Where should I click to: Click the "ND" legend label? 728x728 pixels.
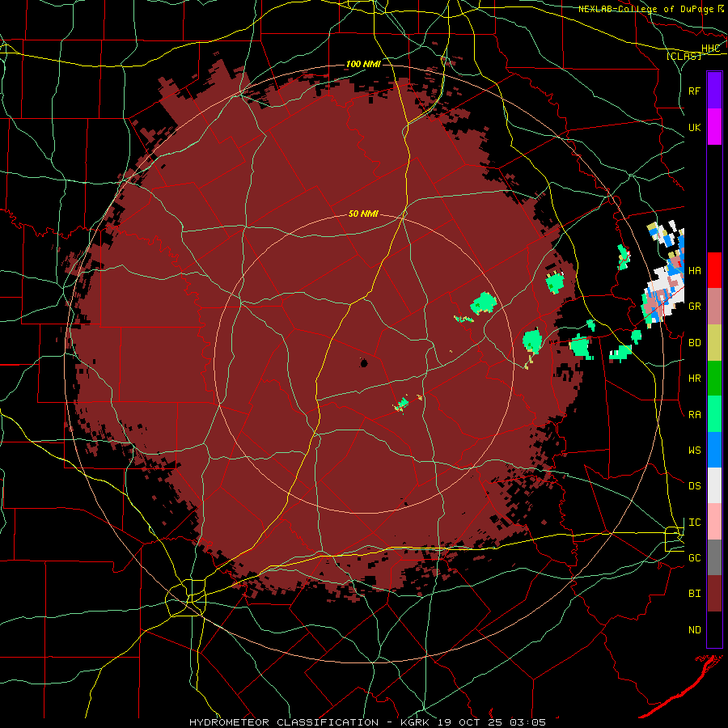tap(695, 630)
